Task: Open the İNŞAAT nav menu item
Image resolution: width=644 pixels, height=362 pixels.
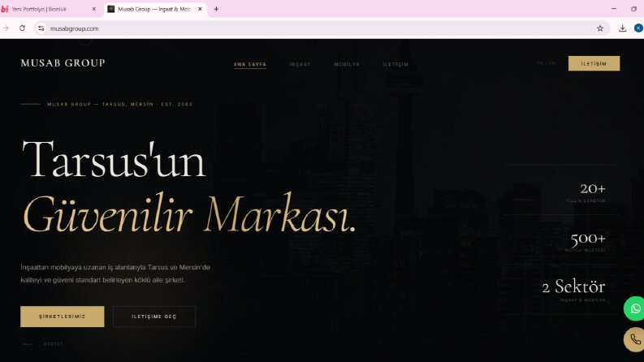Action: pyautogui.click(x=300, y=64)
